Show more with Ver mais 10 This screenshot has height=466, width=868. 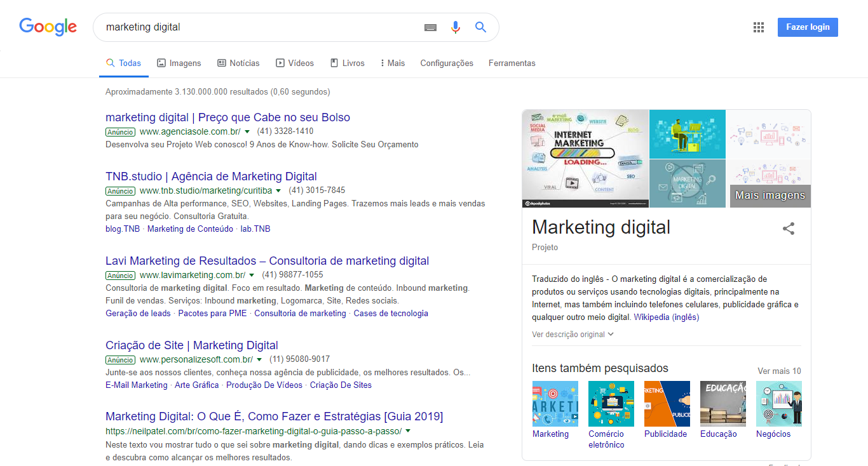[779, 371]
